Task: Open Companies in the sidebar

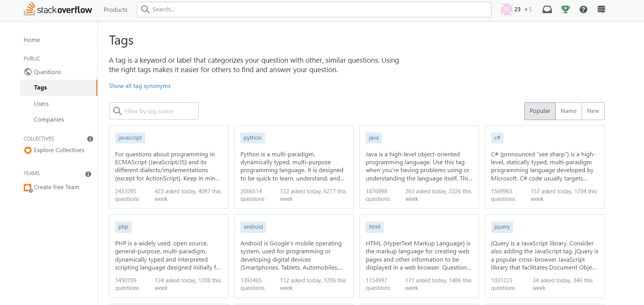Action: pyautogui.click(x=49, y=119)
